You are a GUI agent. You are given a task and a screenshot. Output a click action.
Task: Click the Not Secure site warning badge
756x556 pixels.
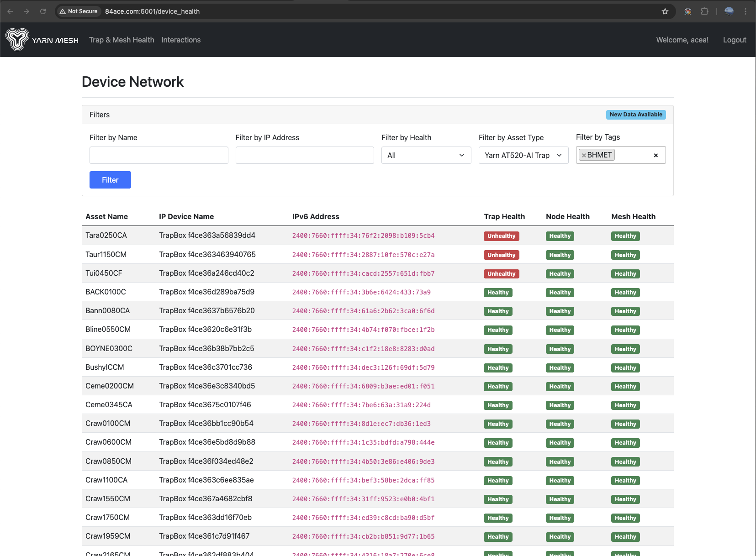[x=79, y=11]
